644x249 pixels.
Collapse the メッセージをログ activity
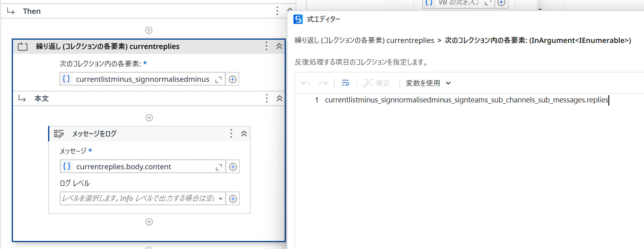coord(244,134)
